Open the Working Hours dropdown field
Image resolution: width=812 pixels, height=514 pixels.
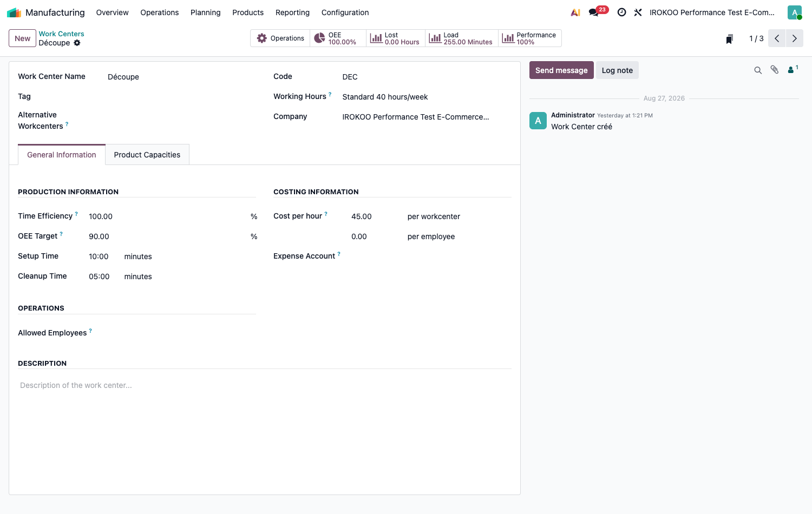426,97
